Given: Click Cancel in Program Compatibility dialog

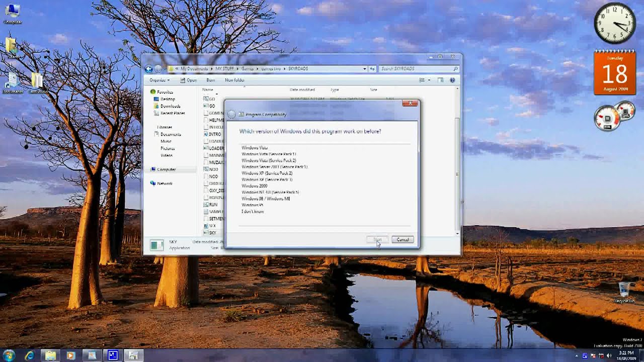Looking at the screenshot, I should coord(403,240).
